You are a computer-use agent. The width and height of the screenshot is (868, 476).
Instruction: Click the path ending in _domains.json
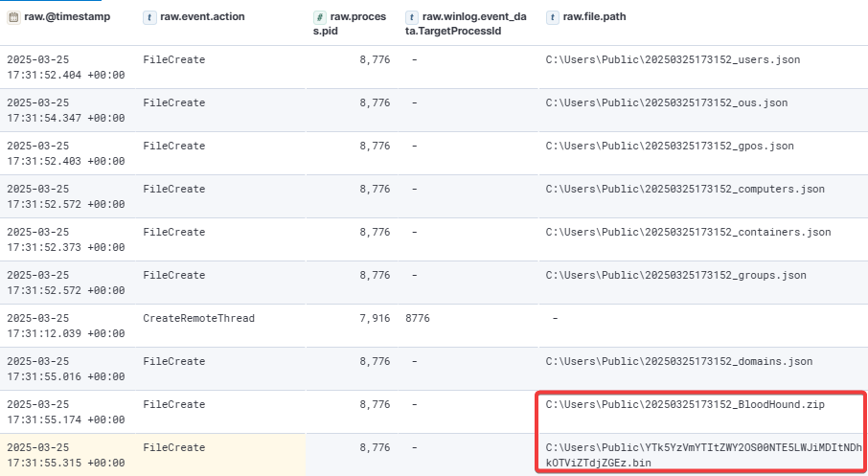pos(679,361)
